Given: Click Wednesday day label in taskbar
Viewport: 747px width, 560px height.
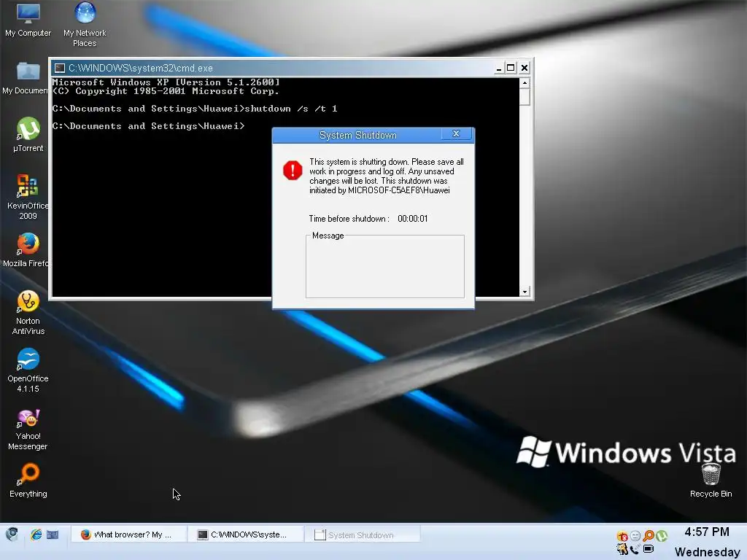Looking at the screenshot, I should click(708, 553).
